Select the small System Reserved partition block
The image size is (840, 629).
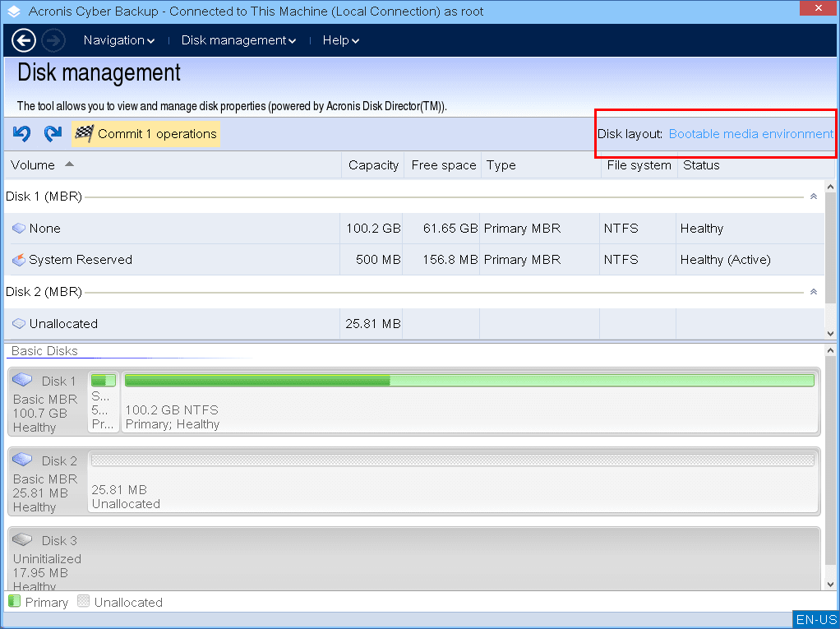[x=104, y=401]
